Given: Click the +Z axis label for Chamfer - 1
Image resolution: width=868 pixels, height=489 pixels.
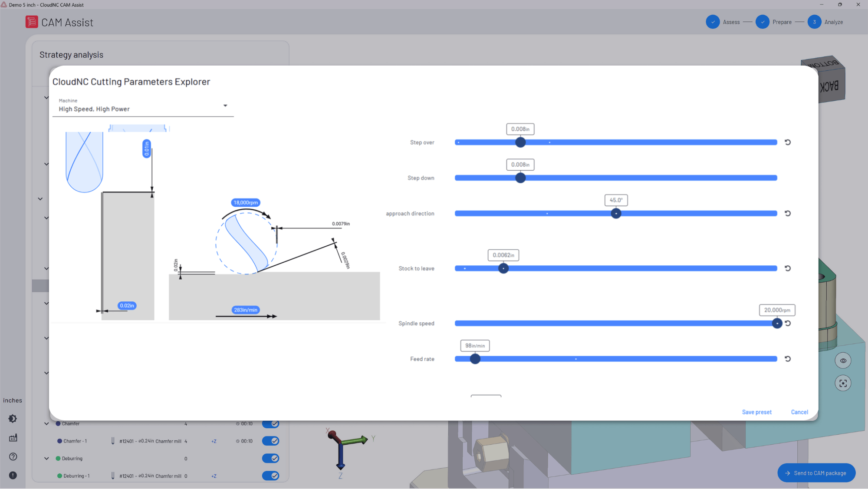Looking at the screenshot, I should pyautogui.click(x=214, y=441).
